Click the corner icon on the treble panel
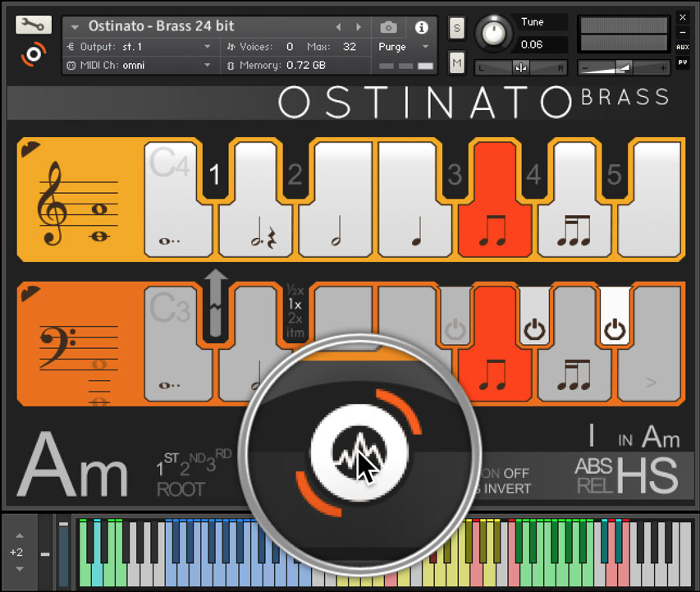Viewport: 700px width, 592px height. pos(30,149)
